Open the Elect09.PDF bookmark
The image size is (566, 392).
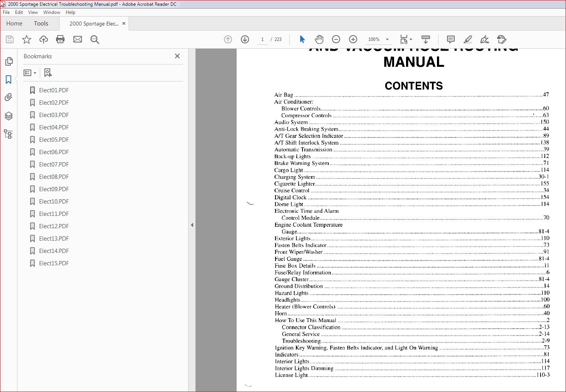point(54,189)
